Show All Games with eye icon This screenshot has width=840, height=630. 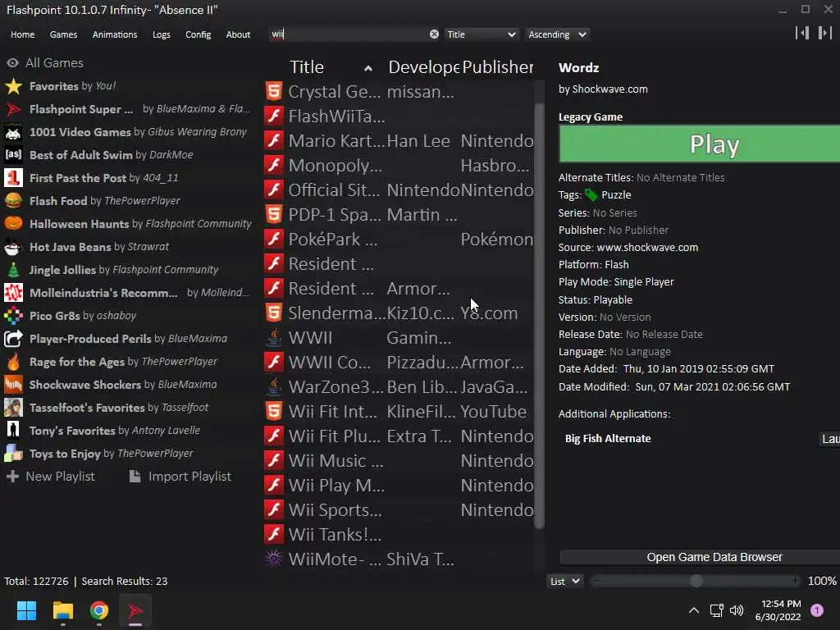tap(13, 63)
